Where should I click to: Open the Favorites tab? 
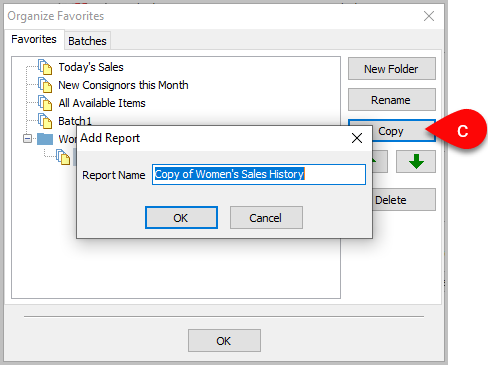[x=34, y=39]
